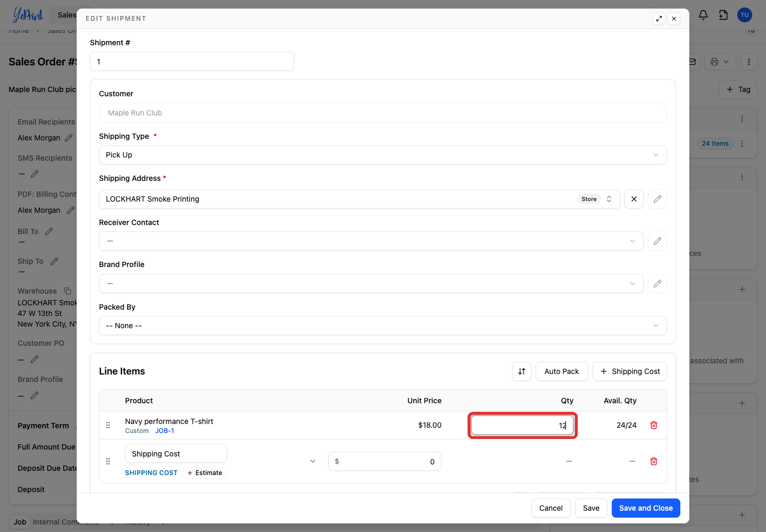The image size is (766, 532).
Task: Open the TU user avatar menu
Action: tap(745, 15)
